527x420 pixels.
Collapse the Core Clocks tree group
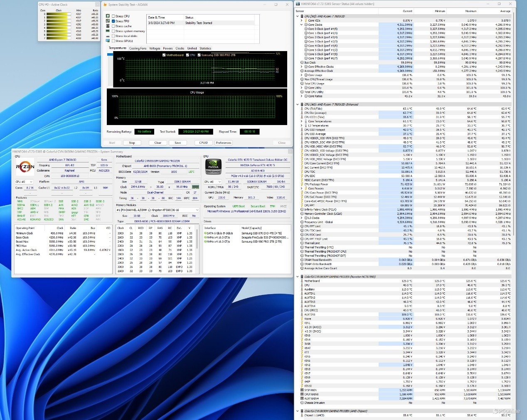(301, 25)
